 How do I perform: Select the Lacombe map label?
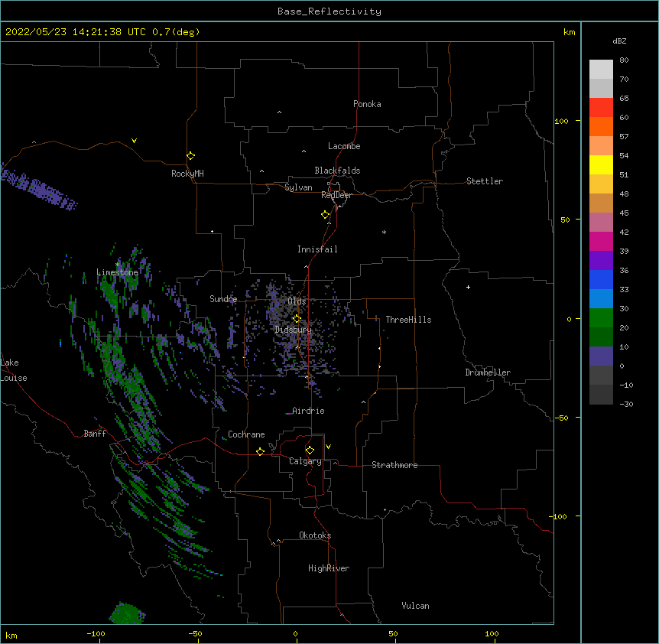tap(344, 146)
